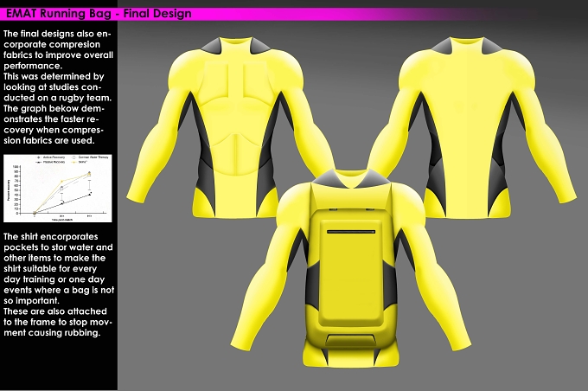Click the text 'looking at studies con-'

tap(53, 87)
